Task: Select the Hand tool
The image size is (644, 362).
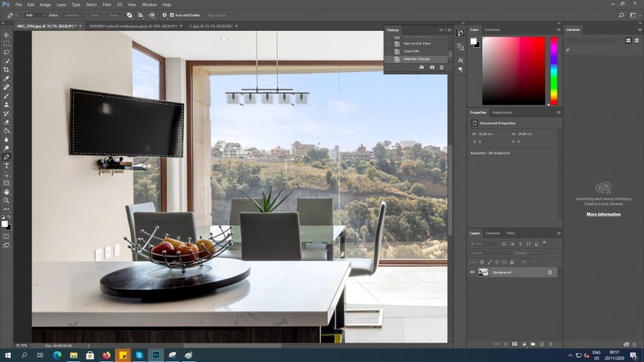Action: tap(6, 192)
